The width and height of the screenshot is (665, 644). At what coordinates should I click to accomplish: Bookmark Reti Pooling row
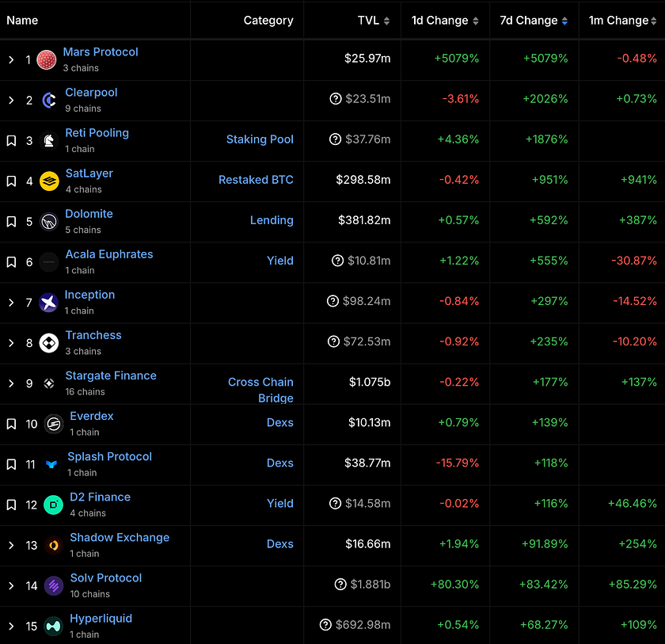pyautogui.click(x=11, y=141)
